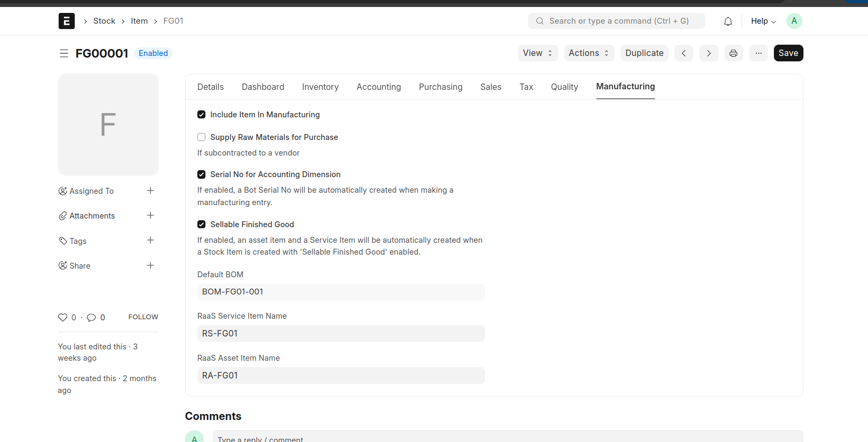The width and height of the screenshot is (868, 442).
Task: Go to previous item record
Action: point(684,53)
